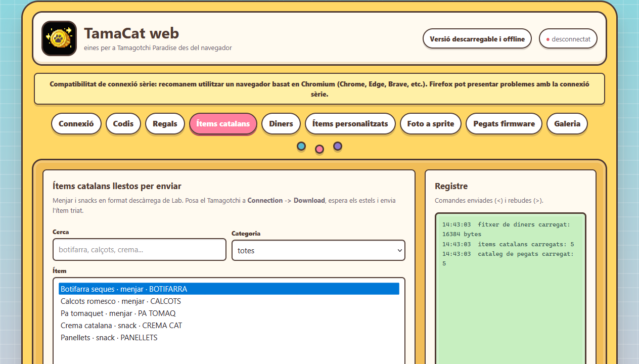639x364 pixels.
Task: Open the Ítems personalitzats tab
Action: [x=350, y=124]
